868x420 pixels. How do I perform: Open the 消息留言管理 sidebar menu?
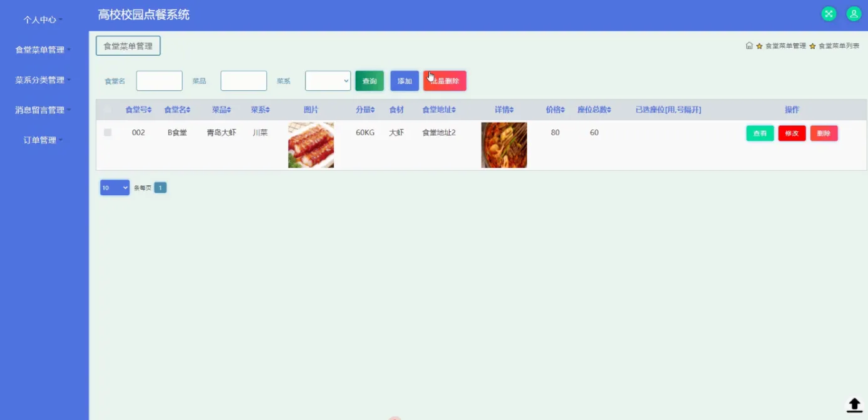point(40,110)
